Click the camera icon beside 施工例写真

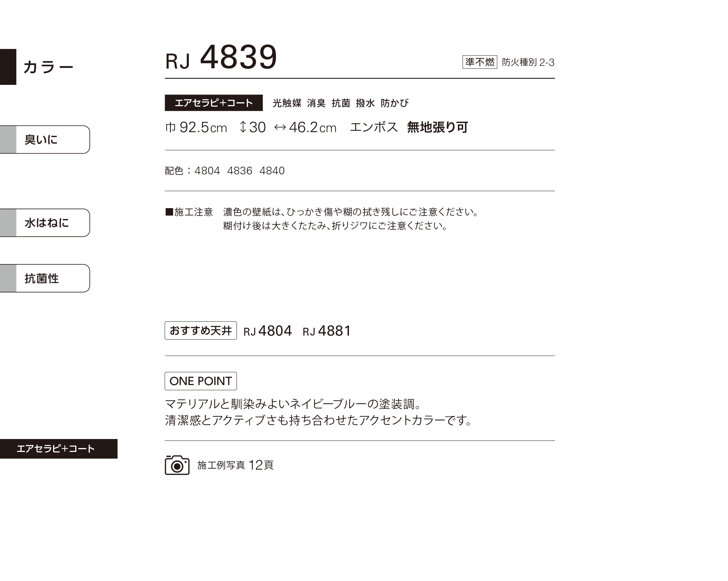177,465
